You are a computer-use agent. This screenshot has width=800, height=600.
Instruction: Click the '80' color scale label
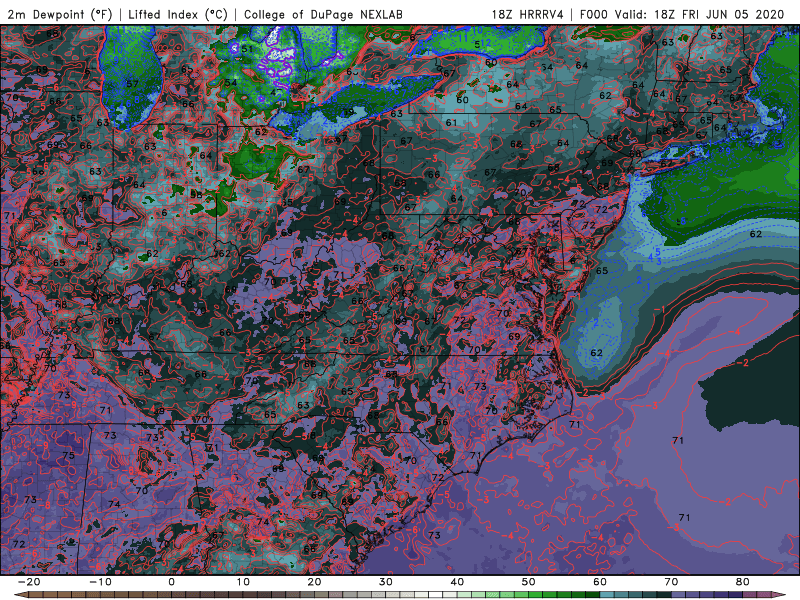pos(743,582)
